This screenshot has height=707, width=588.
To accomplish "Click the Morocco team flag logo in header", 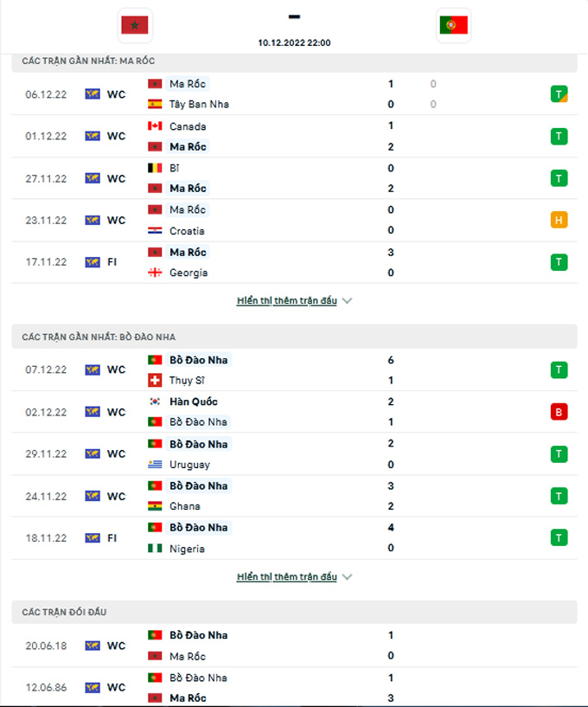I will pyautogui.click(x=135, y=25).
